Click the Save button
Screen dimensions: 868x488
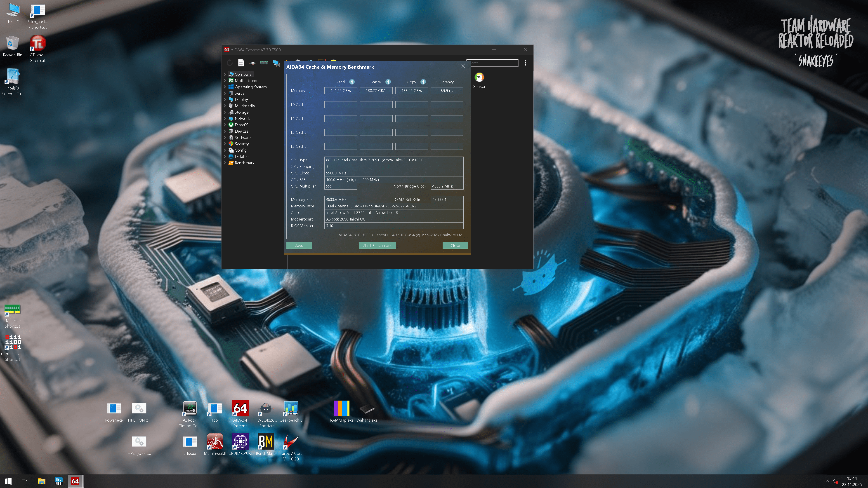(299, 246)
